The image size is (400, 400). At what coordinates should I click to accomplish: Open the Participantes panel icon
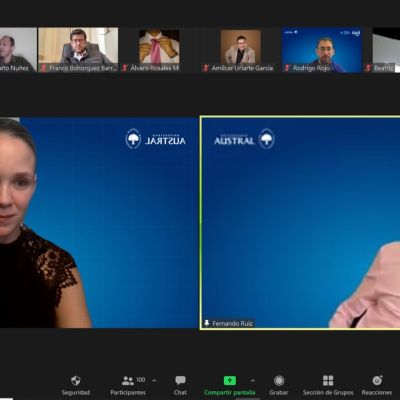click(128, 380)
